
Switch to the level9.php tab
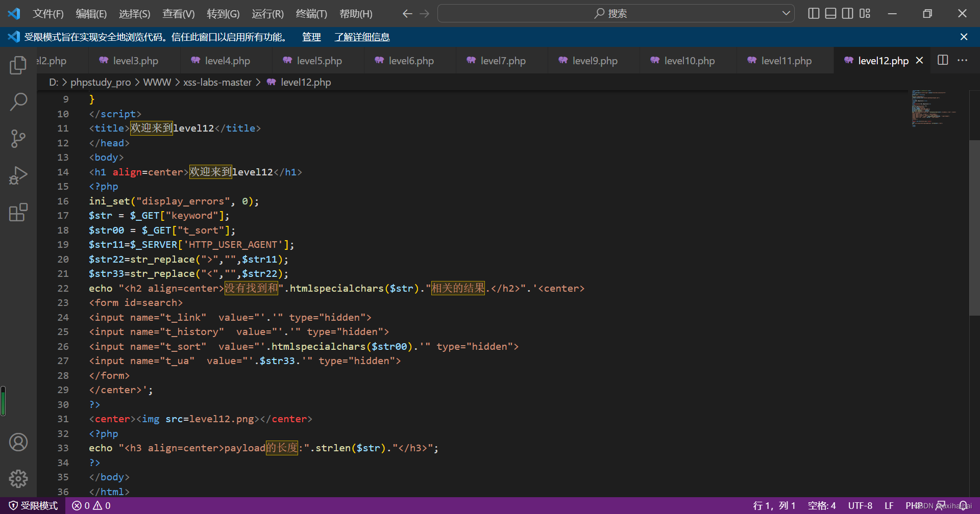[x=594, y=61]
